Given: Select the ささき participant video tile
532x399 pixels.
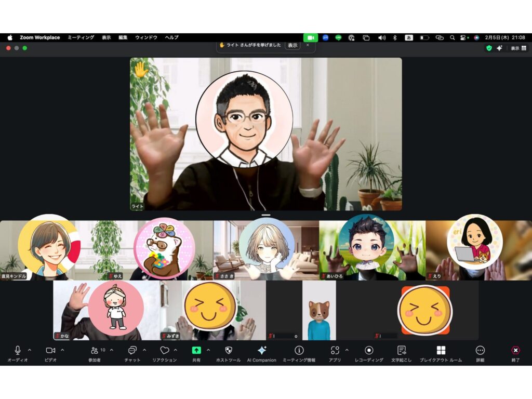Looking at the screenshot, I should coord(266,250).
